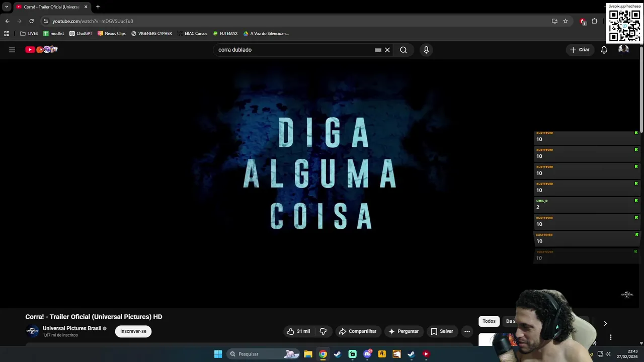Open the LIVES bookmark folder
The width and height of the screenshot is (644, 362).
(29, 34)
